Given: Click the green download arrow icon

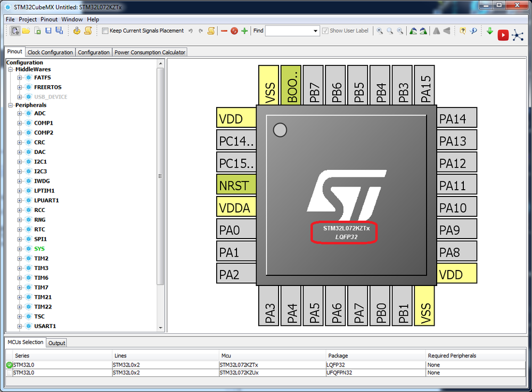Looking at the screenshot, I should 489,31.
